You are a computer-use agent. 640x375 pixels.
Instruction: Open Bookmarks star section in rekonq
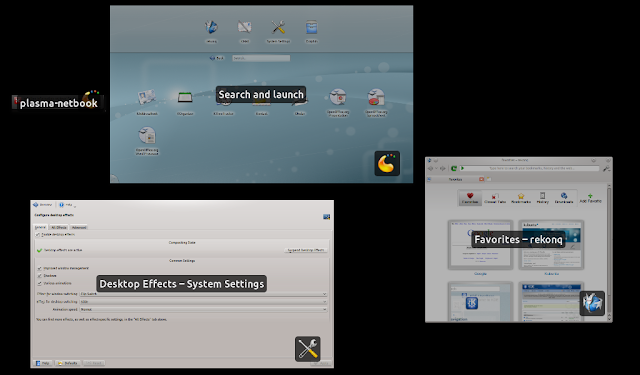[x=521, y=198]
